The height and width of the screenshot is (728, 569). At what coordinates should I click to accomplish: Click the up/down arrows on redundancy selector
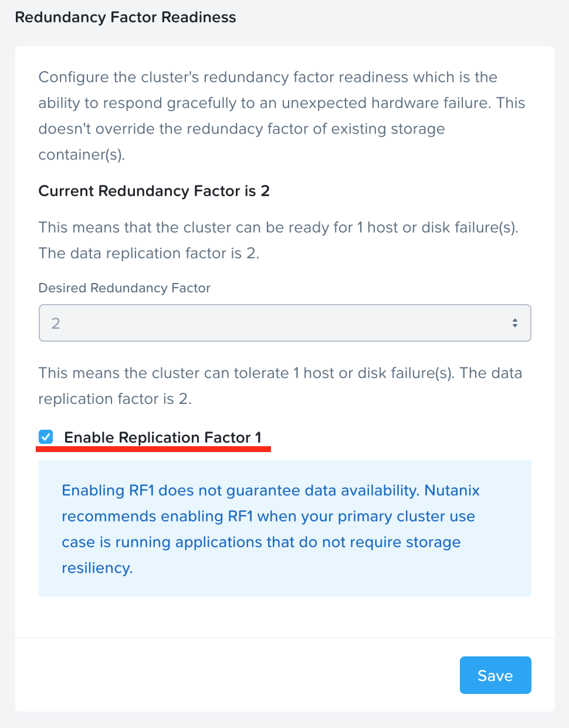[514, 322]
